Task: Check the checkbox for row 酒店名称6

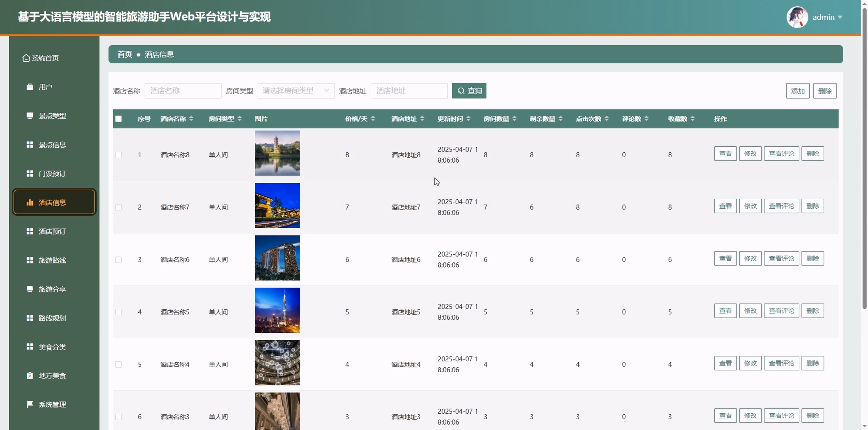Action: pos(118,260)
